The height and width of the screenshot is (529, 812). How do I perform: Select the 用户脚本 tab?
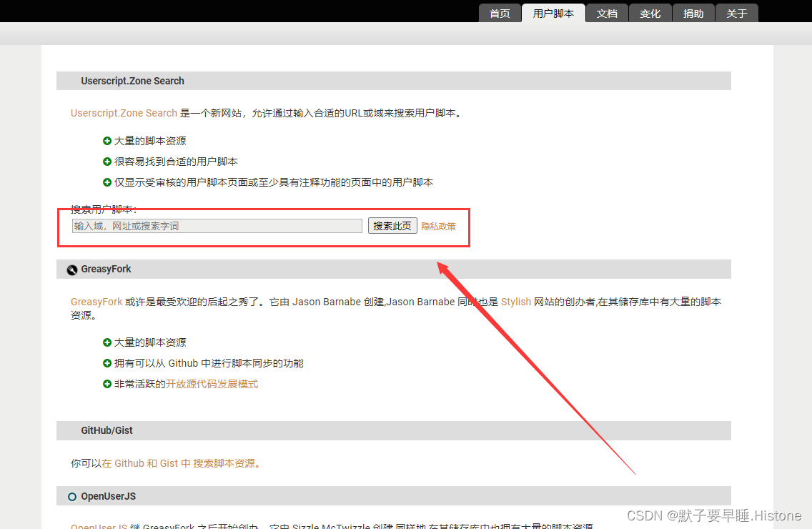coord(553,14)
